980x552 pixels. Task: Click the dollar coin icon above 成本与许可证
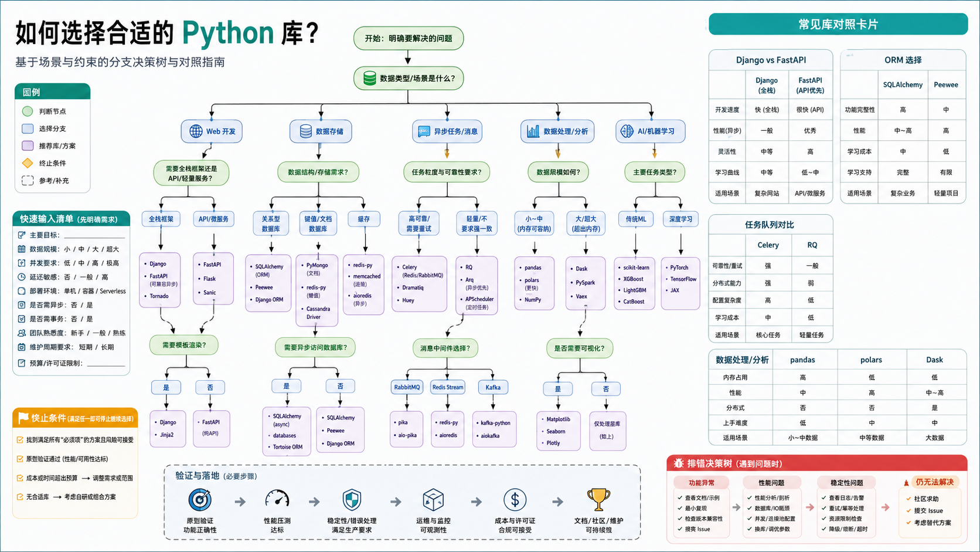515,500
